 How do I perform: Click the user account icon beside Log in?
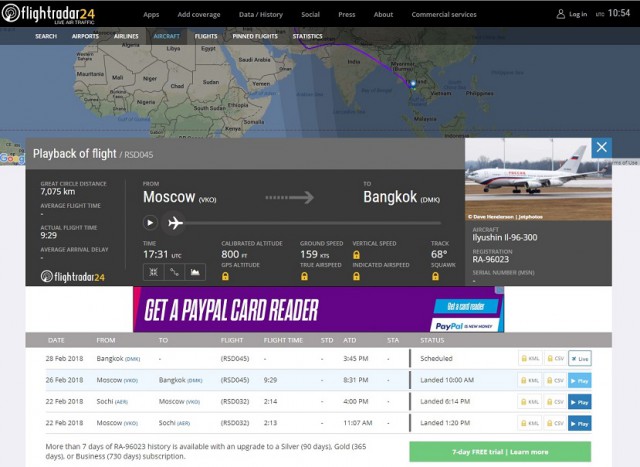coord(561,14)
